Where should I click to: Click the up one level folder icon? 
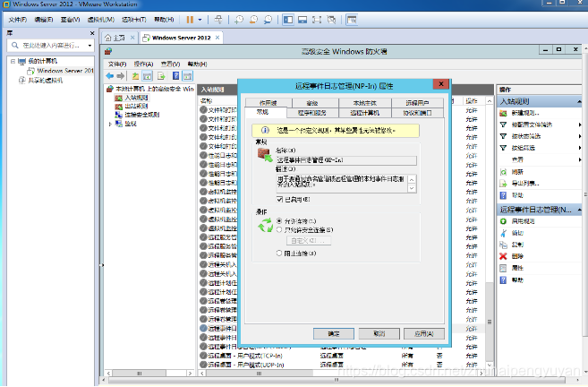click(135, 76)
